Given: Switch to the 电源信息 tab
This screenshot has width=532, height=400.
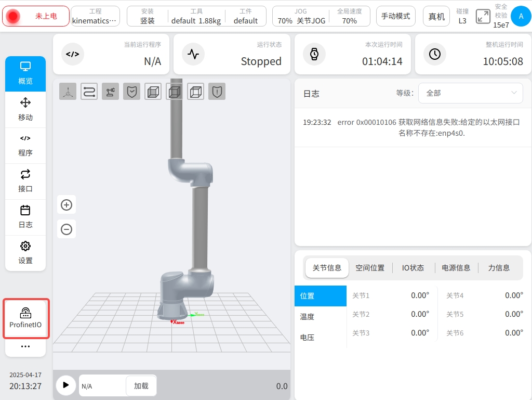Looking at the screenshot, I should 456,268.
